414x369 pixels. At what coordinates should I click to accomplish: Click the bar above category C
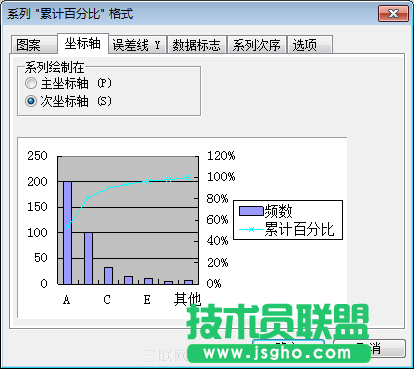point(108,276)
